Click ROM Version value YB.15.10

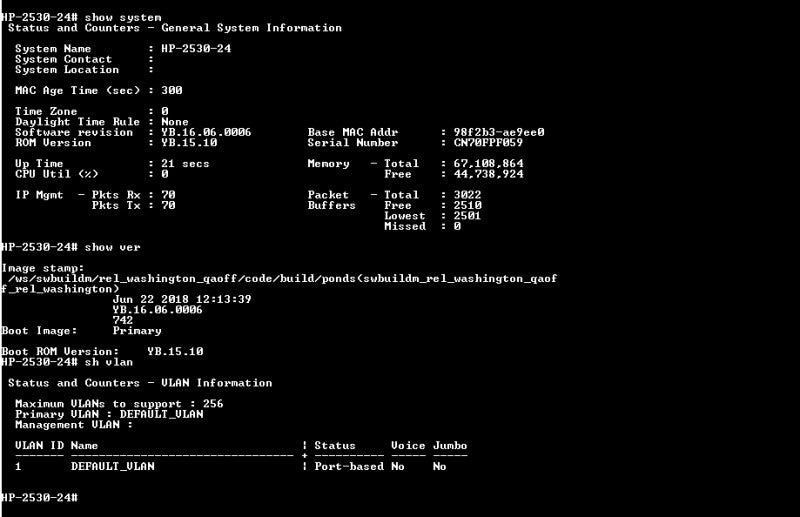click(x=189, y=142)
